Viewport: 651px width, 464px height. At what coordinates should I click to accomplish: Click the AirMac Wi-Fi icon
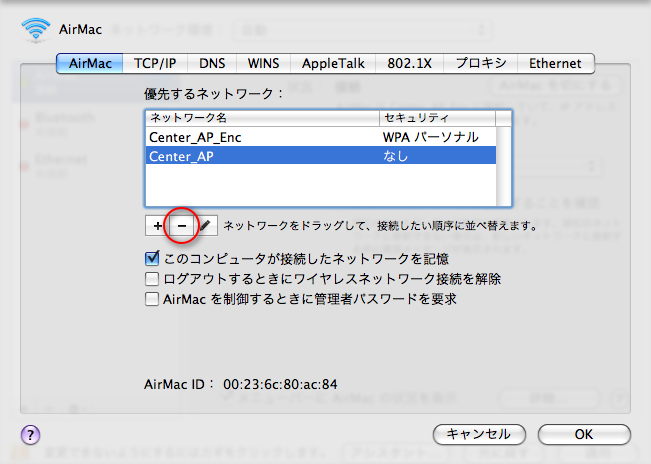click(x=36, y=29)
